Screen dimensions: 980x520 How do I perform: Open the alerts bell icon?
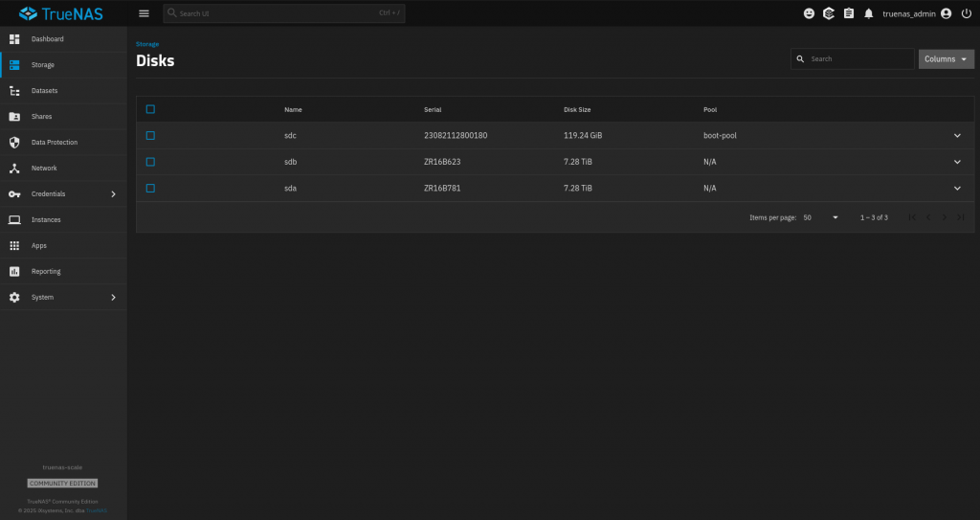point(869,13)
